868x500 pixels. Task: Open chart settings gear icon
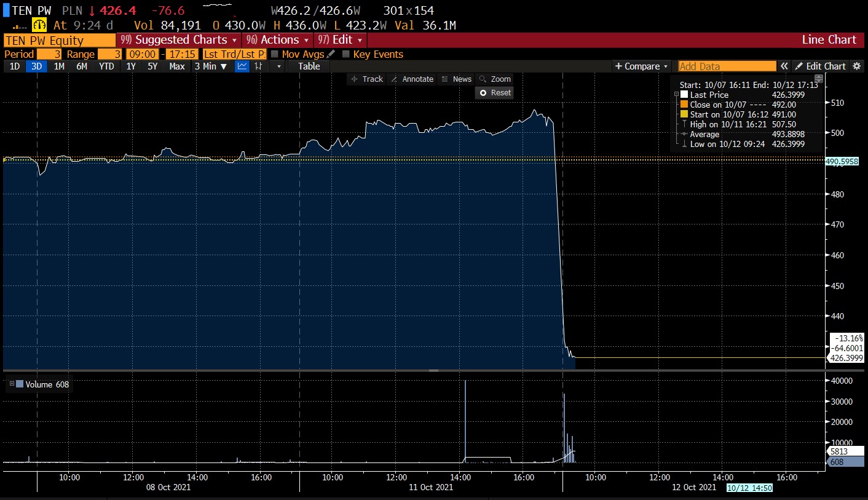click(856, 66)
